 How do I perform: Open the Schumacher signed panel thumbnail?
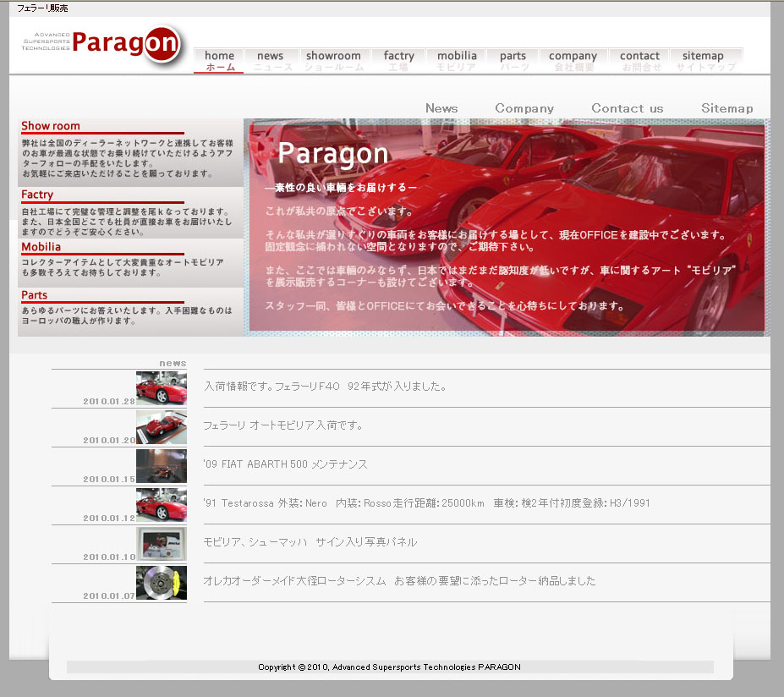tap(162, 544)
